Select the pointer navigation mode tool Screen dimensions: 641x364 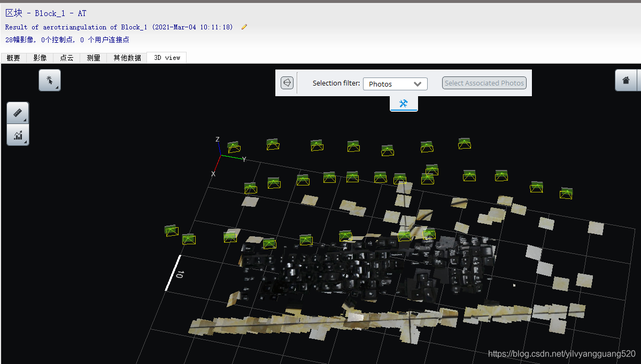click(50, 80)
